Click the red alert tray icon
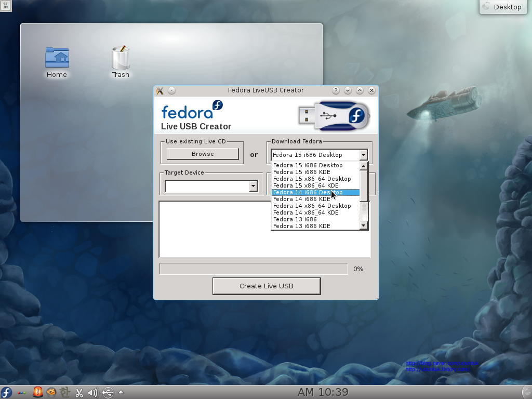Viewport: 532px width, 399px height. click(37, 393)
